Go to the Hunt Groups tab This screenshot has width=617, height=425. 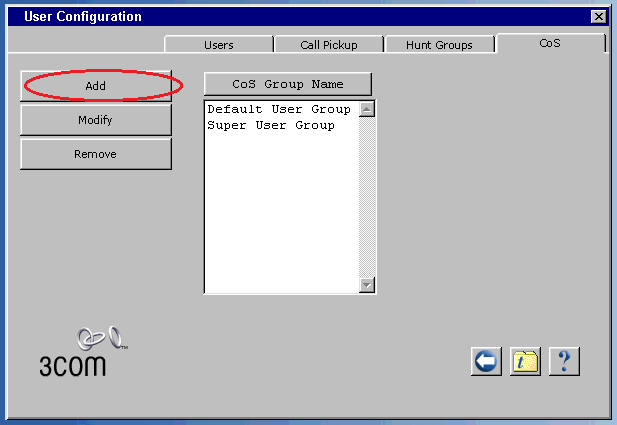coord(439,45)
